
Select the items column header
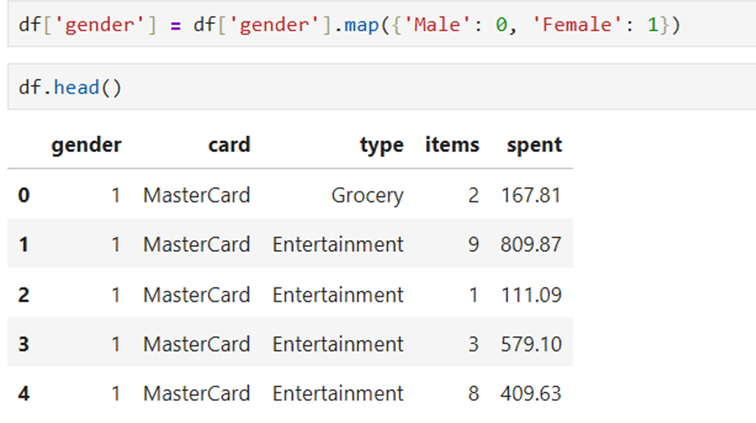tap(452, 145)
